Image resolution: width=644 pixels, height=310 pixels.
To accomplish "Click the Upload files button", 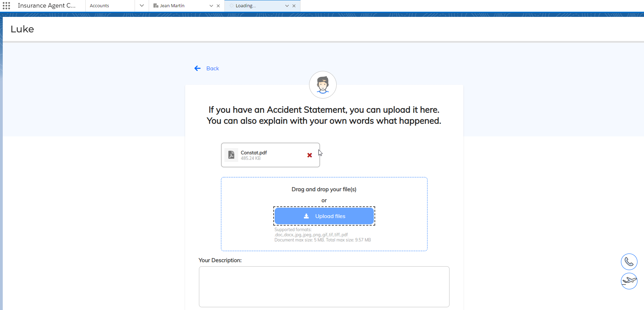I will (x=324, y=216).
